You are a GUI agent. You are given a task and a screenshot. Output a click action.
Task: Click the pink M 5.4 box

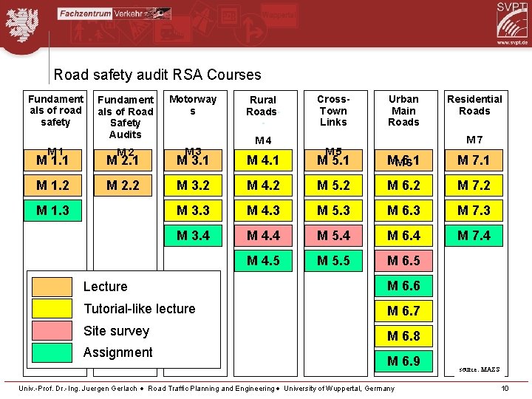(333, 236)
